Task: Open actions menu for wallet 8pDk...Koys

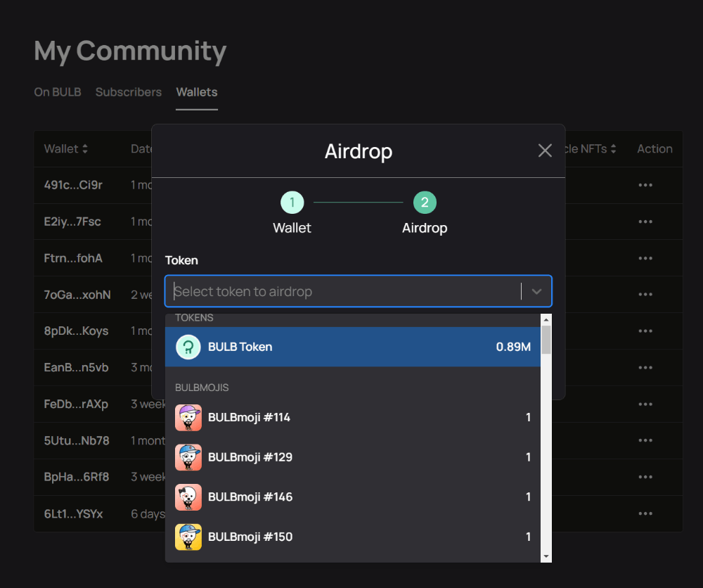Action: coord(645,331)
